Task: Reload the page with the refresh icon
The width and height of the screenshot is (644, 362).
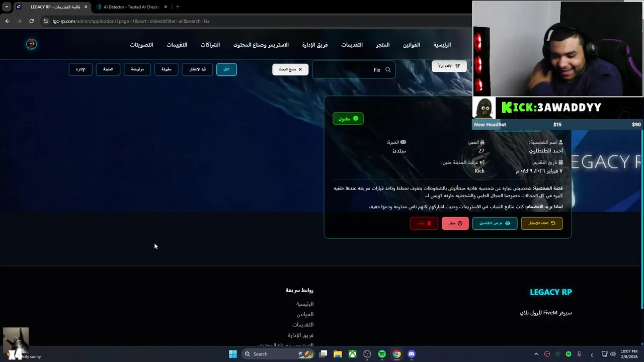Action: click(x=31, y=21)
